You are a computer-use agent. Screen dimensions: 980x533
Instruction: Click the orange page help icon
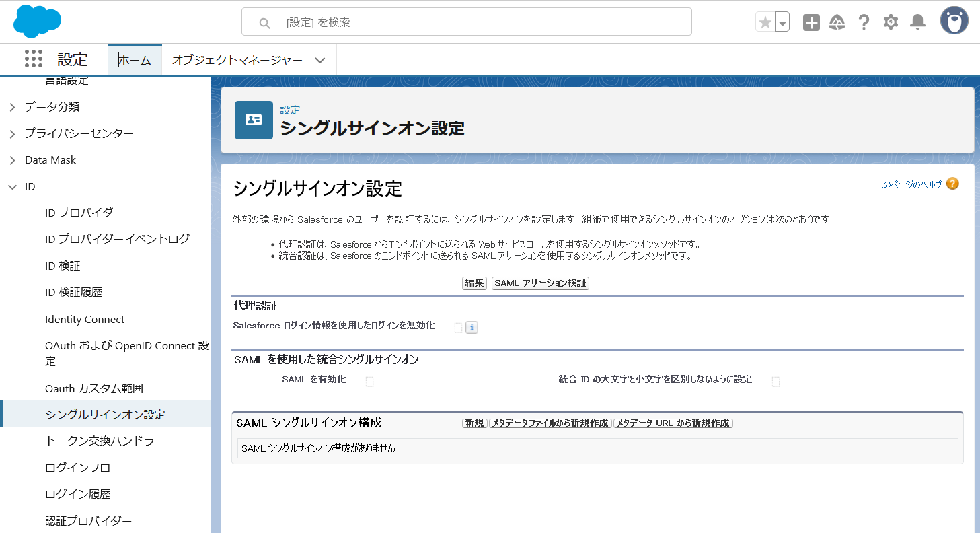click(952, 184)
